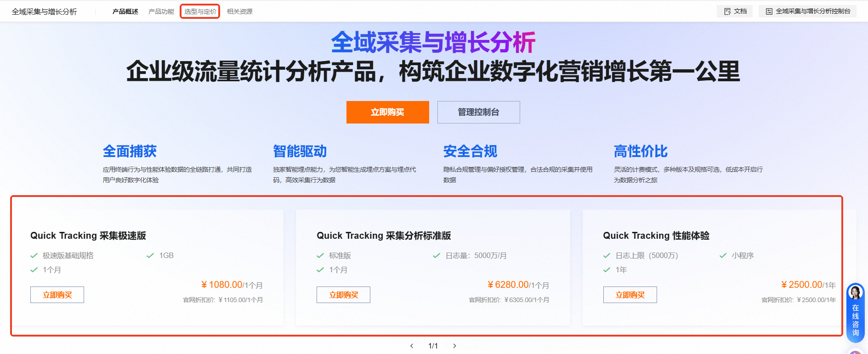Click the checkmark next to 极速版基础规格
The image size is (868, 354).
click(34, 256)
